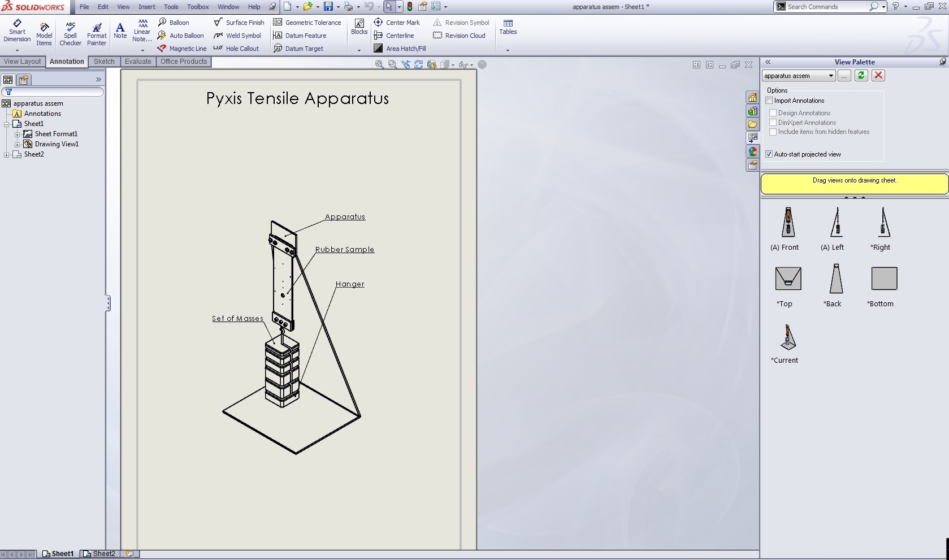Viewport: 949px width, 560px height.
Task: Open the apparatus assem model dropdown
Action: click(831, 76)
